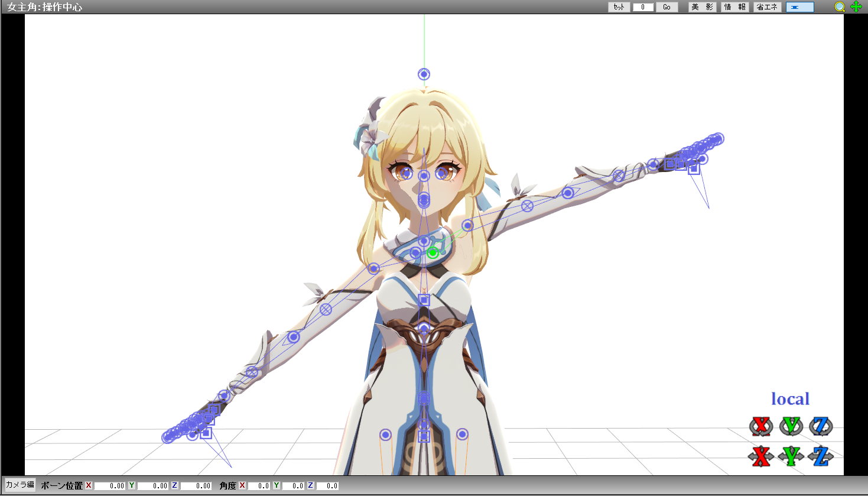Click the green Y label in bone position

click(132, 485)
